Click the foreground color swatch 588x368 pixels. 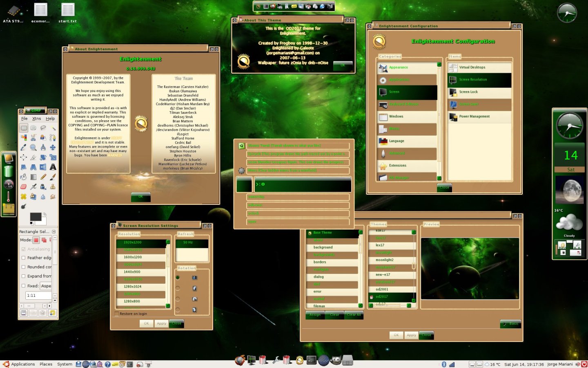click(x=35, y=216)
